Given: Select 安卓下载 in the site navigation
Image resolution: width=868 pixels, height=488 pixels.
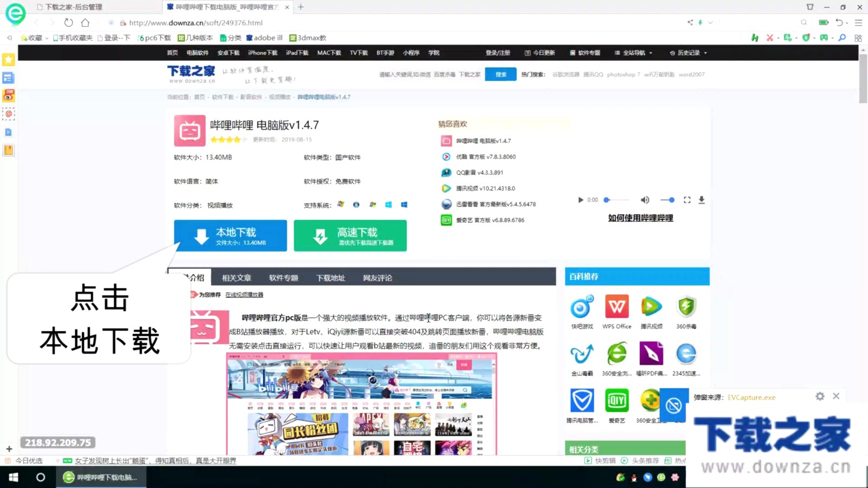Looking at the screenshot, I should [x=228, y=53].
